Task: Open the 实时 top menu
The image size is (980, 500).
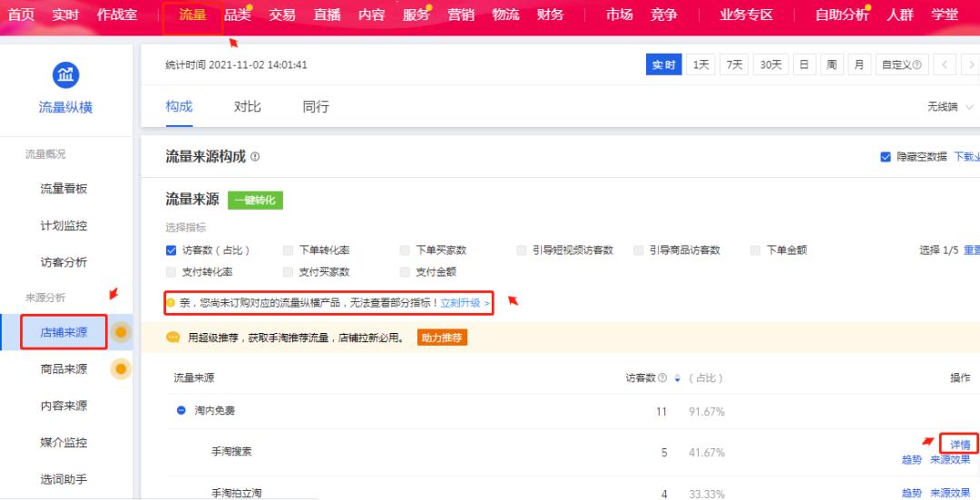Action: point(65,15)
